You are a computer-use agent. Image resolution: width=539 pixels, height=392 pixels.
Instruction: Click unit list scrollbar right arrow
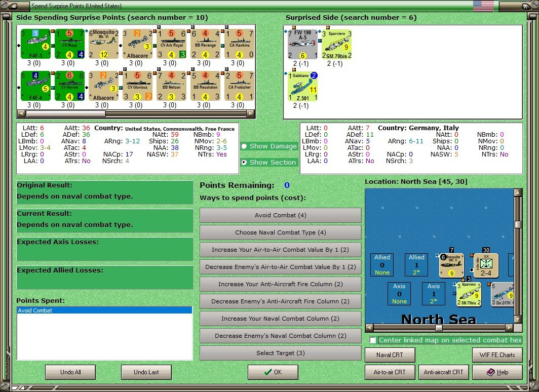(x=251, y=113)
